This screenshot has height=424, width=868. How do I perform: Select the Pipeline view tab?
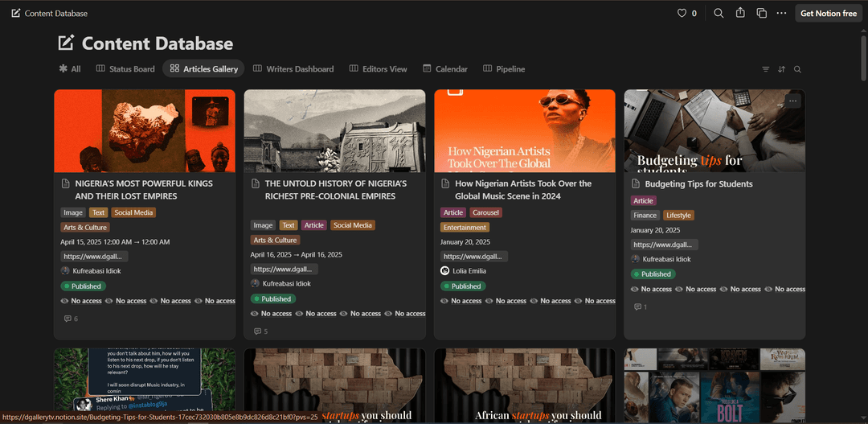(504, 69)
